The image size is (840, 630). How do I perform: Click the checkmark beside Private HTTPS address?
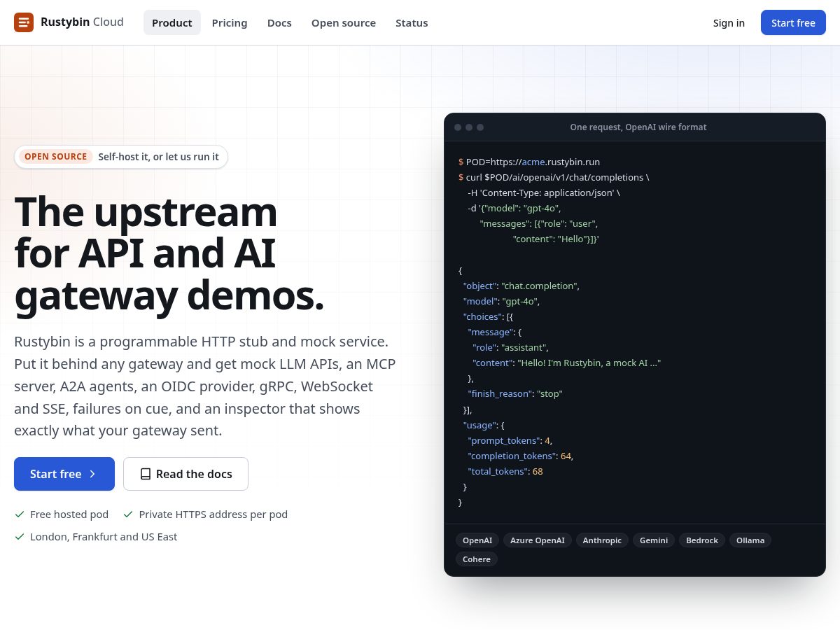tap(128, 514)
